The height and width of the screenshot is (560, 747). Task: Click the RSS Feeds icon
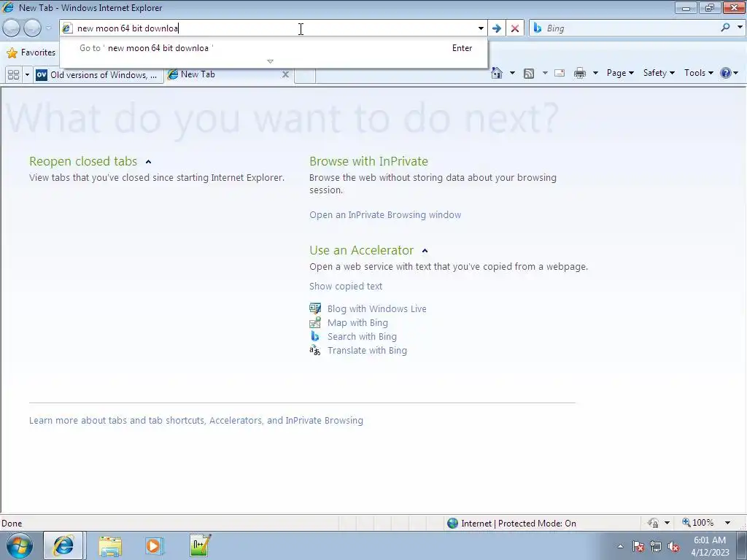528,73
